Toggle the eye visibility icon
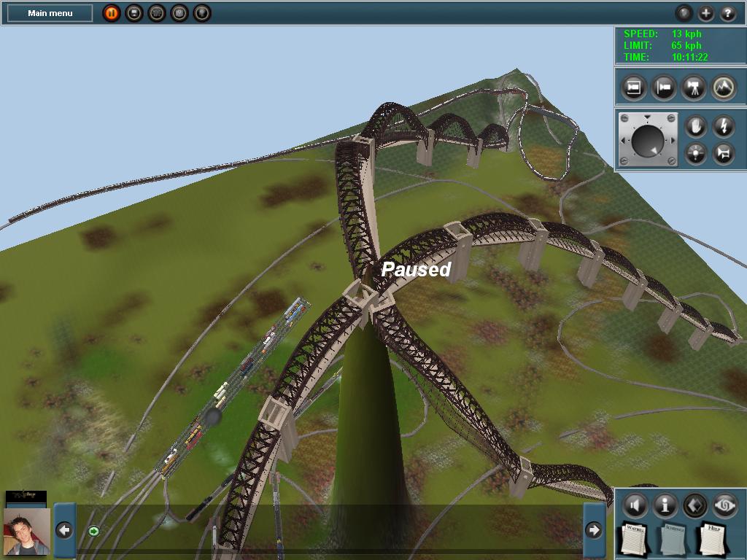This screenshot has height=560, width=747. pyautogui.click(x=724, y=505)
